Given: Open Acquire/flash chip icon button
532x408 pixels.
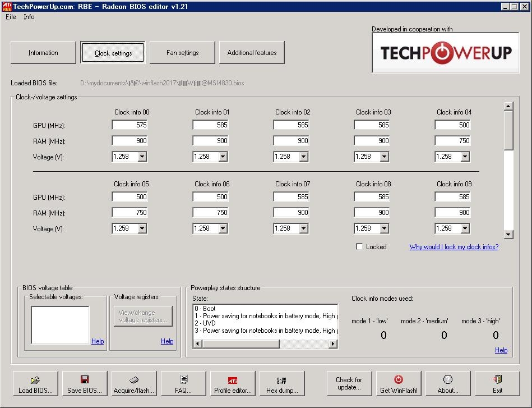Looking at the screenshot, I should (x=134, y=380).
